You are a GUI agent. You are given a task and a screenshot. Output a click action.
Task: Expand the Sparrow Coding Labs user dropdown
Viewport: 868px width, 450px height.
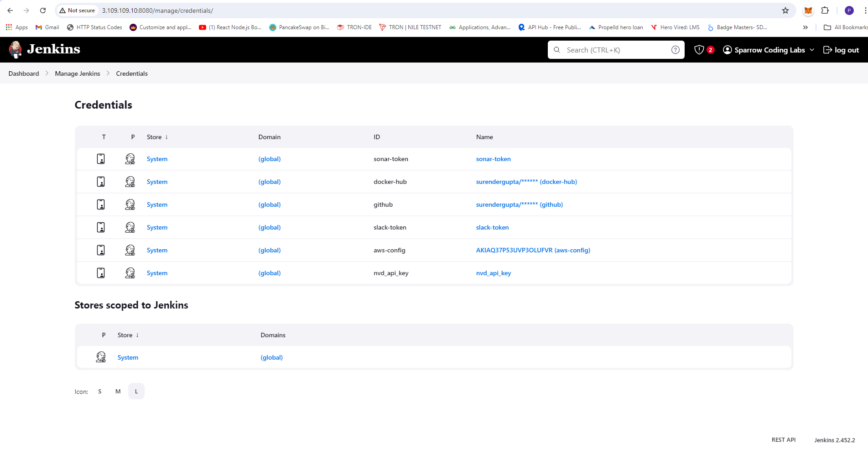point(812,50)
